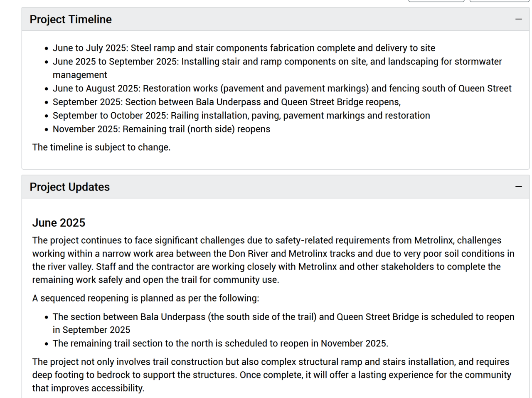Click the September 2025 reopening bullet point
532x398 pixels.
[x=283, y=317]
